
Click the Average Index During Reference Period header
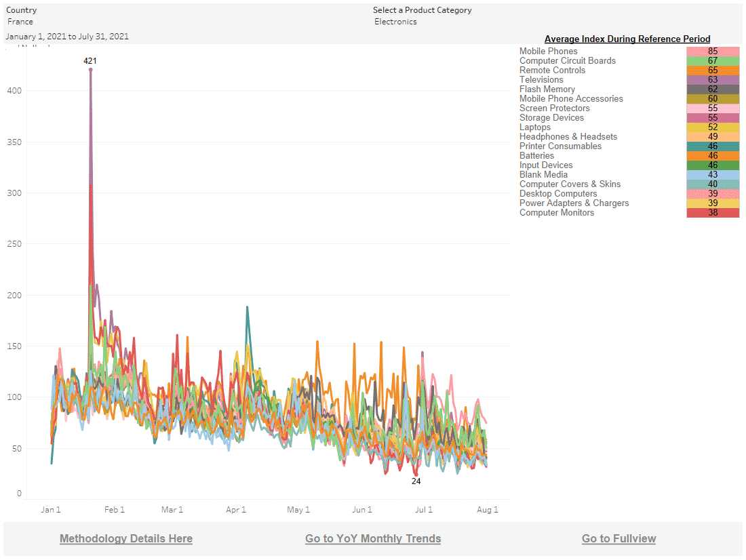[x=627, y=39]
